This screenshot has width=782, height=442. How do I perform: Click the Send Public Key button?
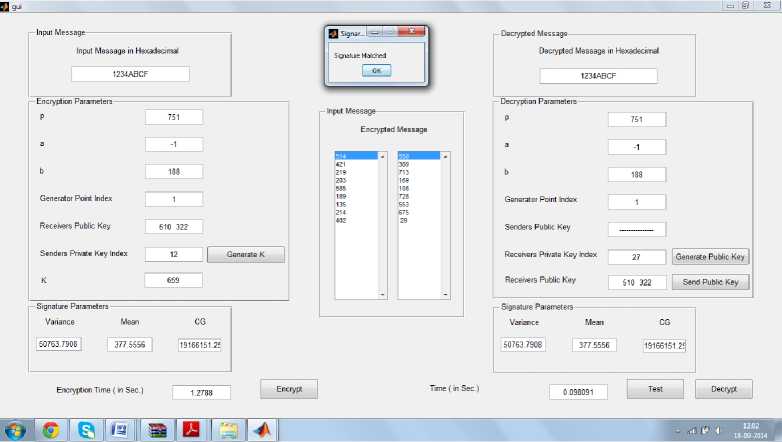pos(710,282)
